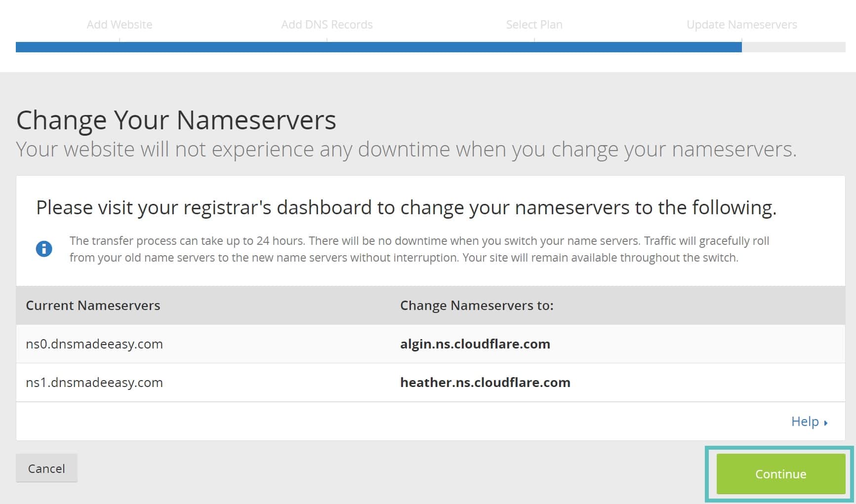
Task: Click ns0.dnsmadeeasy.com current nameserver
Action: tap(95, 344)
